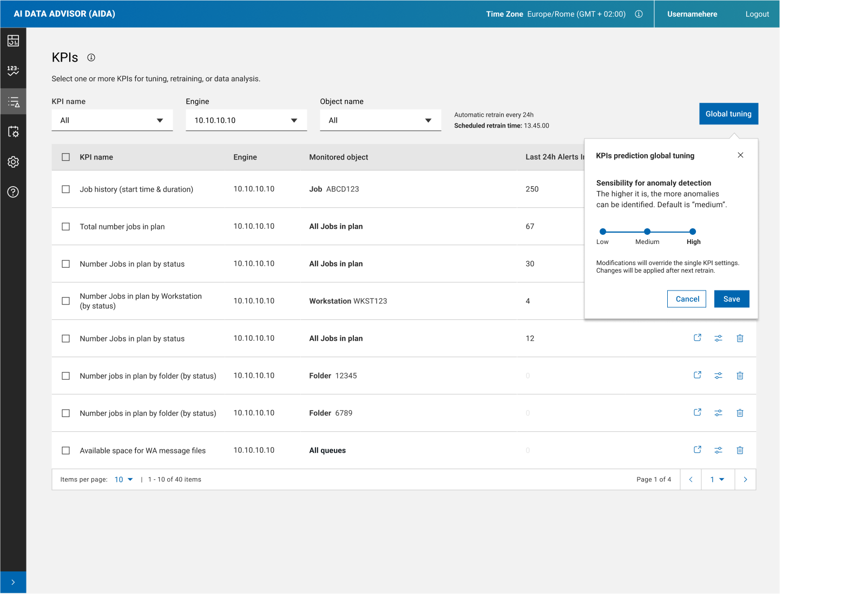The image size is (868, 594).
Task: Open the Engine dropdown showing 10.10.10.10
Action: point(246,120)
